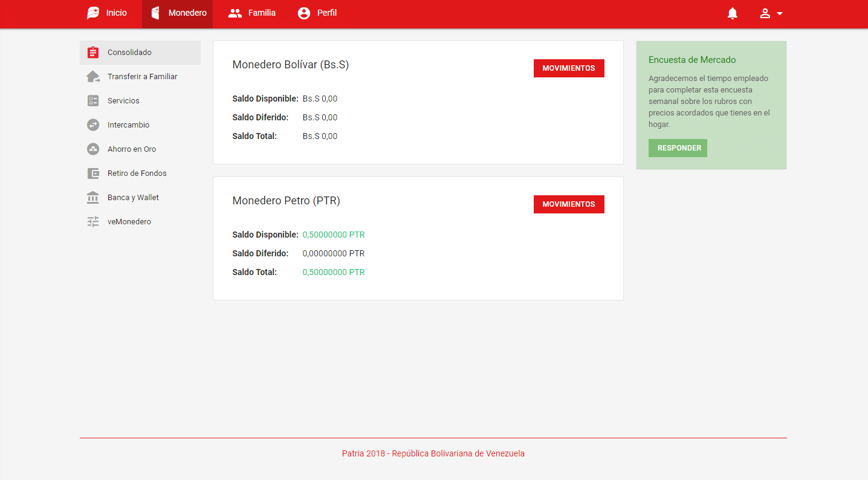Click the Transferir a Familiar house icon
This screenshot has height=480, width=868.
tap(93, 77)
